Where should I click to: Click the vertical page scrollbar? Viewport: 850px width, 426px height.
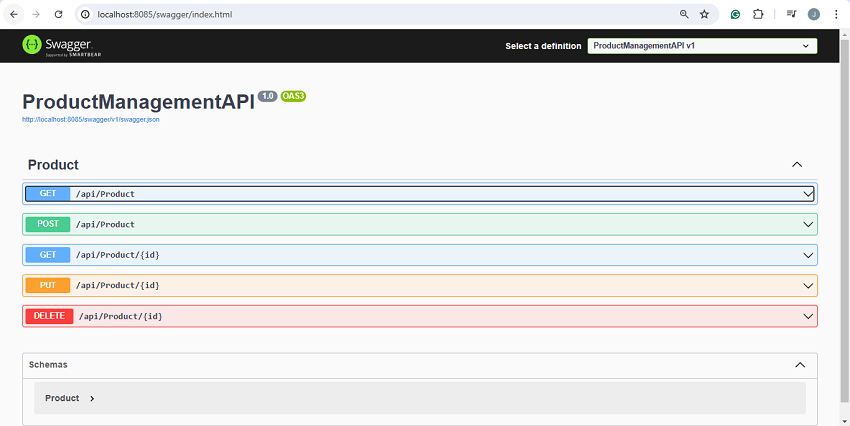point(845,221)
